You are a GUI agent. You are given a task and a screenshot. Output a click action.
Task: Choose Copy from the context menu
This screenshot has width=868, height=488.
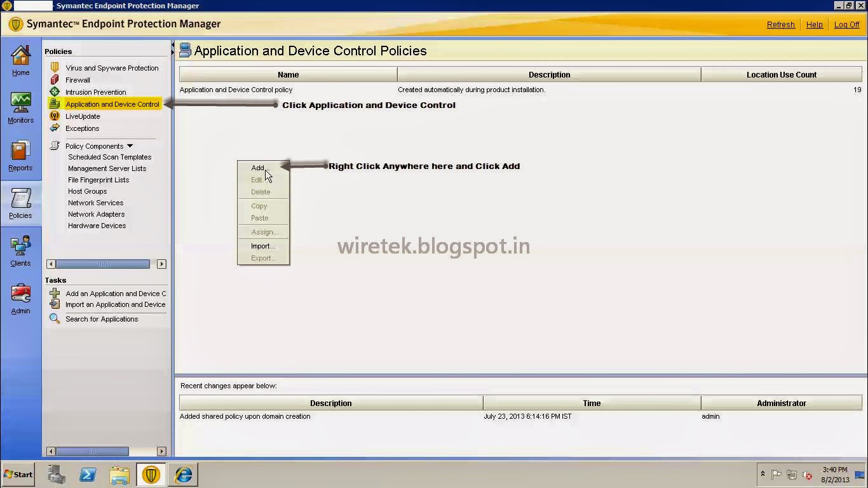pyautogui.click(x=264, y=206)
